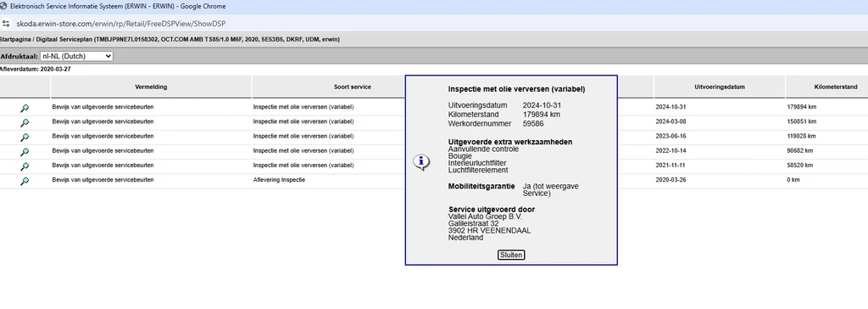The width and height of the screenshot is (868, 309).
Task: Click the Mobiliteitsgarantie label in popup
Action: click(x=481, y=187)
